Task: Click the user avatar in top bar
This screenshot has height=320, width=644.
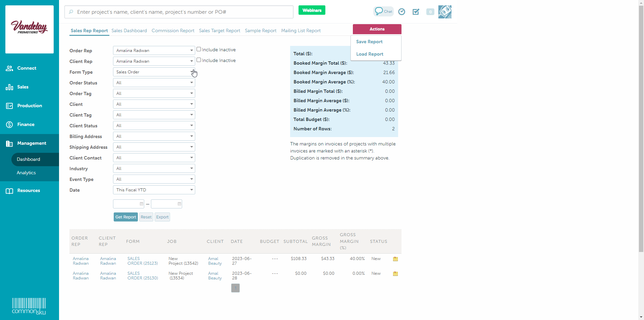Action: (x=445, y=12)
